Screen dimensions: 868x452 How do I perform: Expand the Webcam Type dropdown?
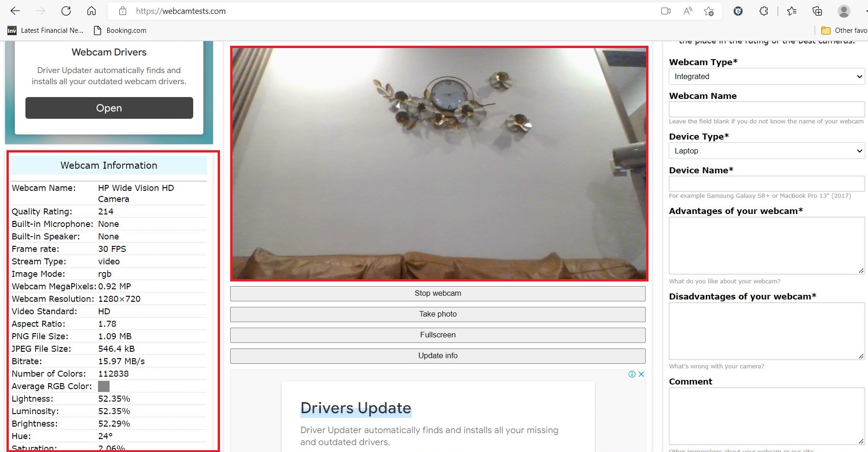767,76
